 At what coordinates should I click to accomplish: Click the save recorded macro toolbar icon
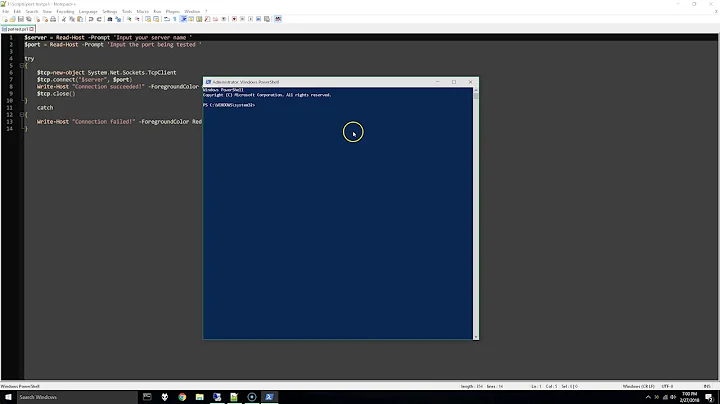coord(267,19)
